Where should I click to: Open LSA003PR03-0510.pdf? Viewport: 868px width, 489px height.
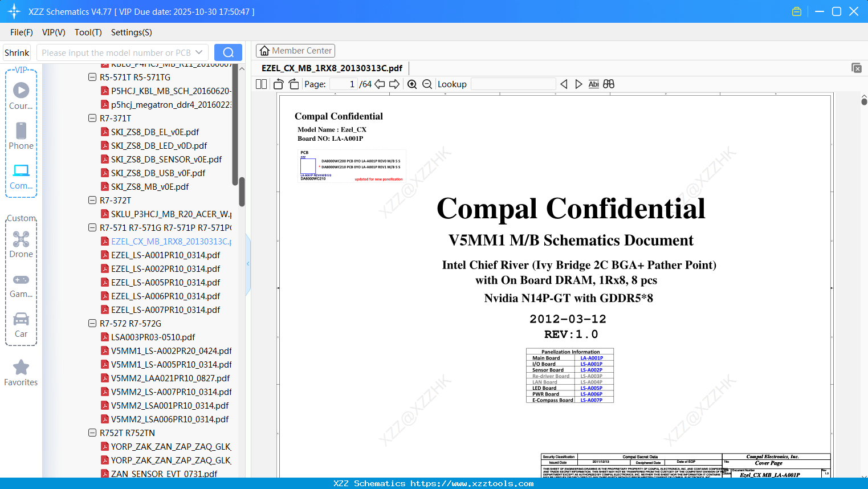[148, 337]
